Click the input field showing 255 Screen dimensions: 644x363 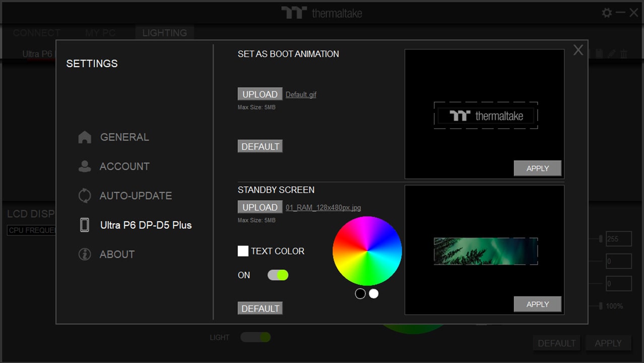(x=618, y=239)
